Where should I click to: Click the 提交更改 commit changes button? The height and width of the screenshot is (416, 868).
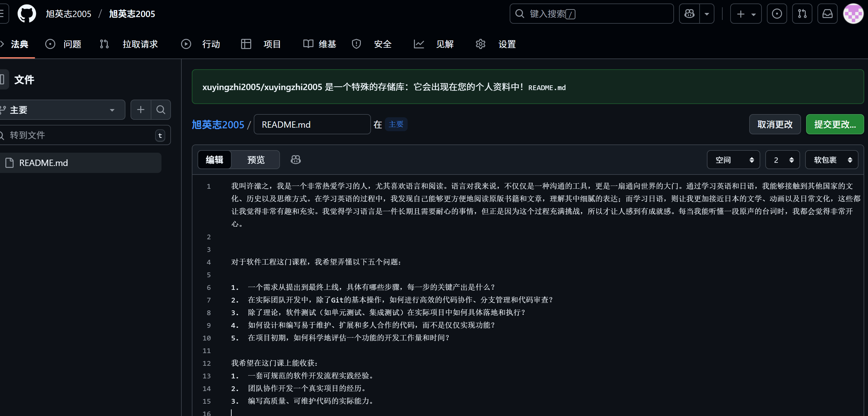coord(834,125)
